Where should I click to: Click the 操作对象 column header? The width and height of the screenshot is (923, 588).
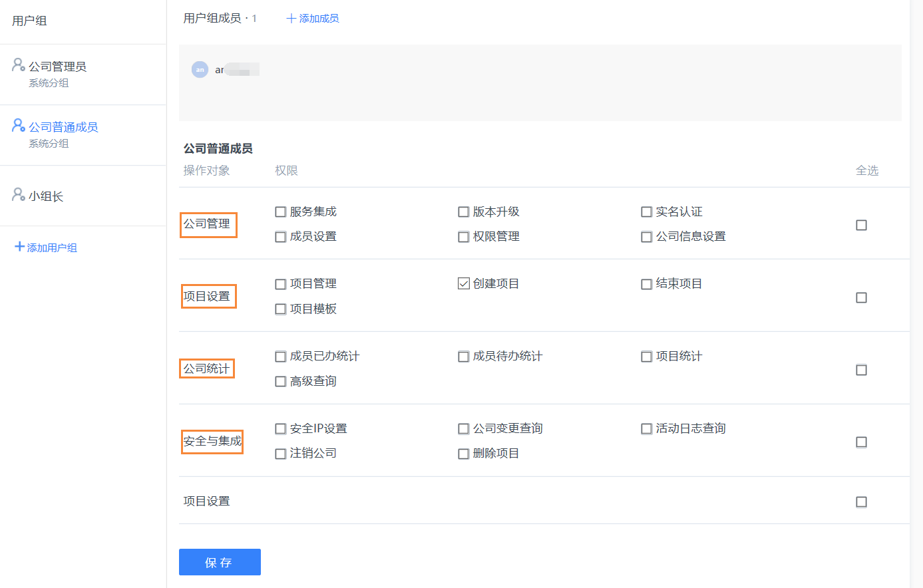click(207, 170)
